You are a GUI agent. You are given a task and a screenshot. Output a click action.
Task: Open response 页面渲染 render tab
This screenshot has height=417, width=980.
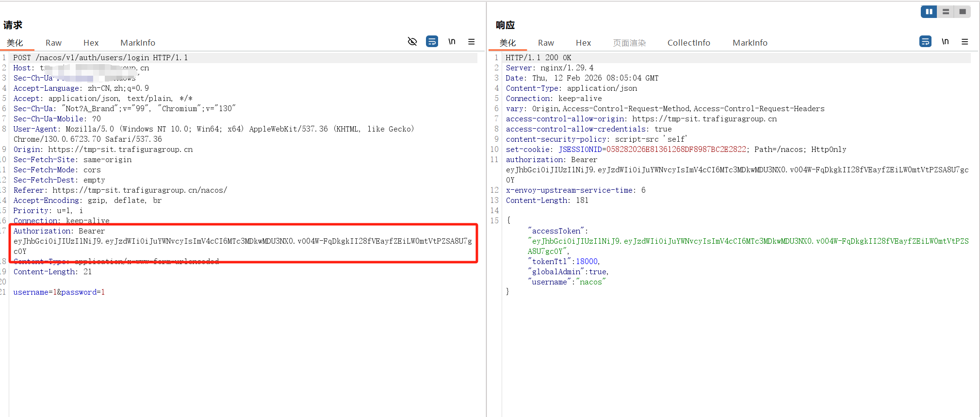tap(629, 43)
